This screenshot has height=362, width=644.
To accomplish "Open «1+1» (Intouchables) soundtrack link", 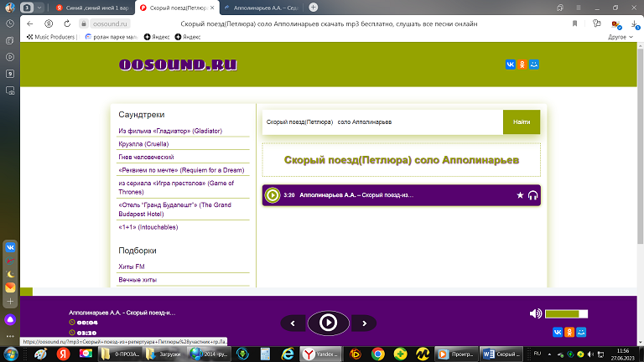I will 148,227.
